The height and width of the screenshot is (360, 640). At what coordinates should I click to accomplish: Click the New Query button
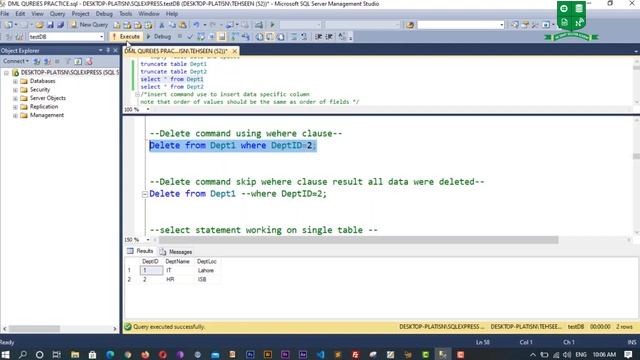[89, 25]
